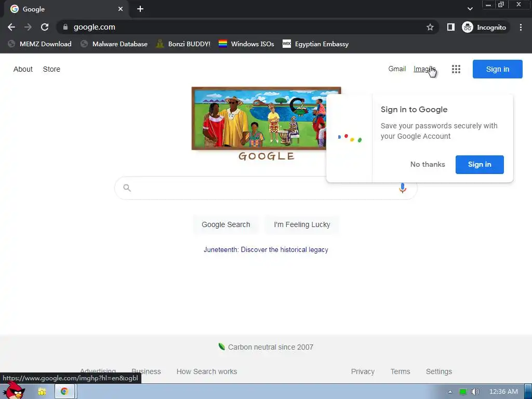View site info via the lock icon
Image resolution: width=532 pixels, height=399 pixels.
tap(65, 27)
